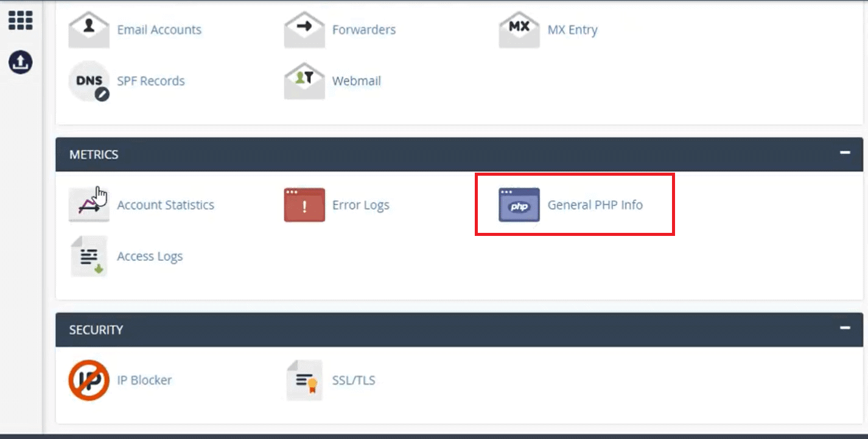This screenshot has width=868, height=439.
Task: Open the Webmail envelope icon
Action: click(304, 81)
